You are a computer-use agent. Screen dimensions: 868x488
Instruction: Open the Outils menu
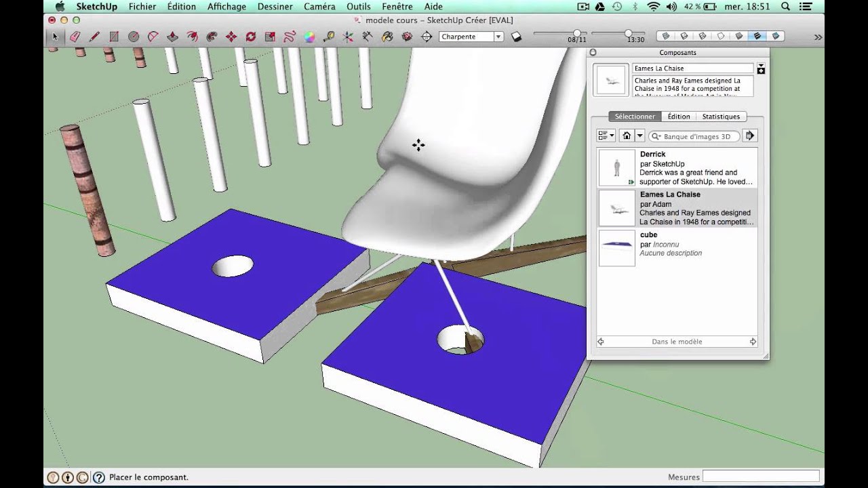tap(359, 7)
